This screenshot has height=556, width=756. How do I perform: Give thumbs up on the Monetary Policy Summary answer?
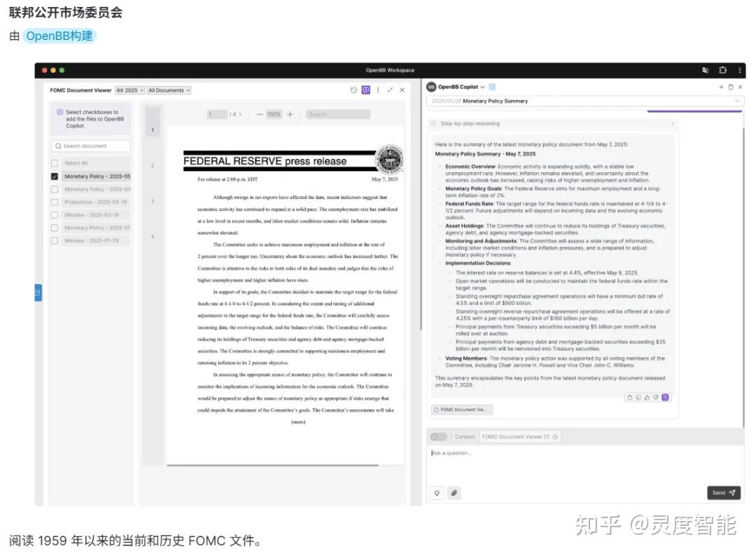coord(646,397)
